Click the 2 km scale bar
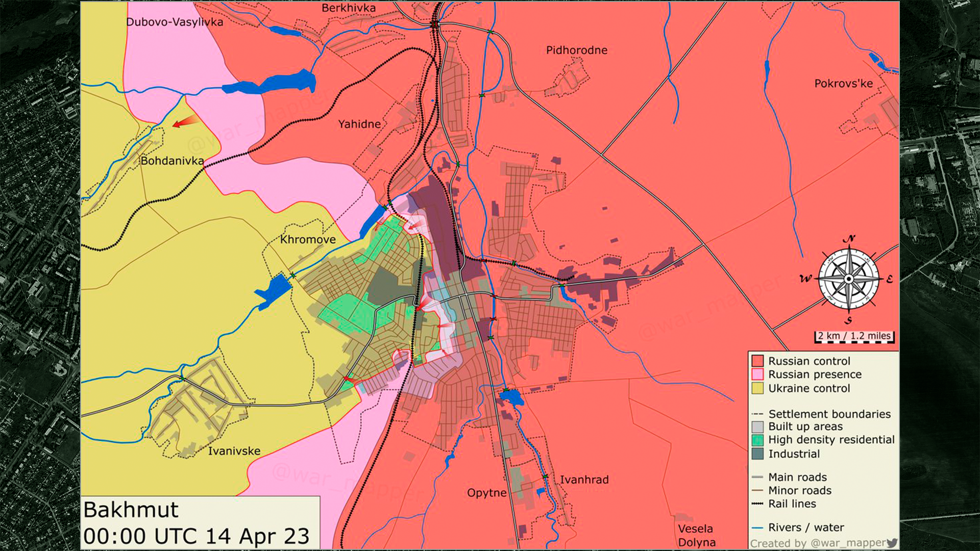 coord(854,337)
